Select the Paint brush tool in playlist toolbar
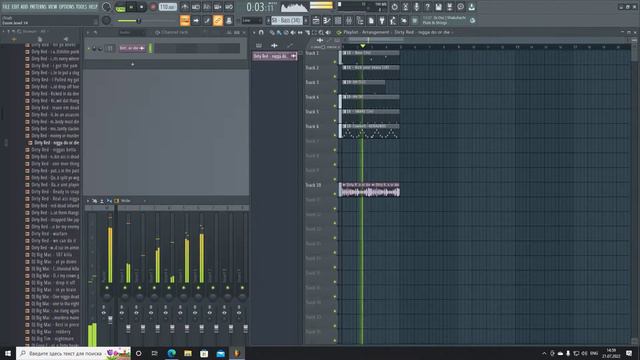 [279, 33]
